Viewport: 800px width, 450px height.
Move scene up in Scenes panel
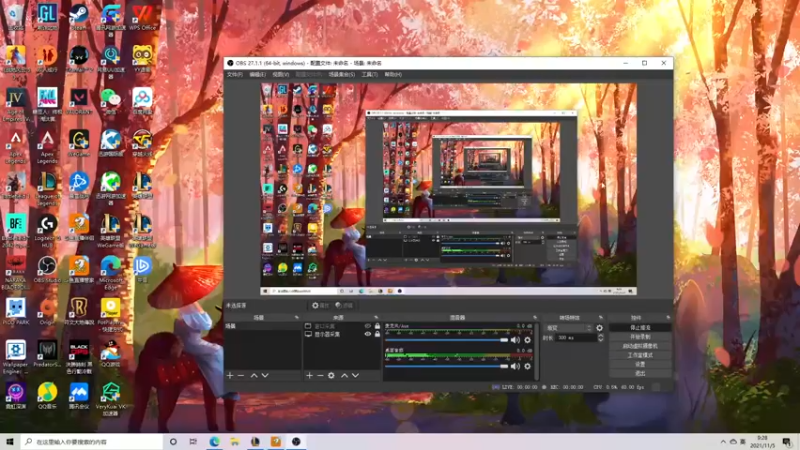pyautogui.click(x=254, y=376)
